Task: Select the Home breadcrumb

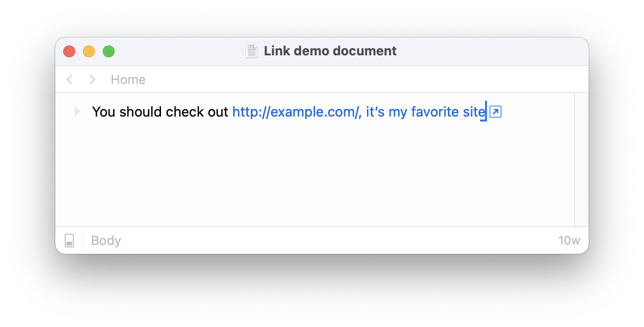Action: tap(128, 80)
